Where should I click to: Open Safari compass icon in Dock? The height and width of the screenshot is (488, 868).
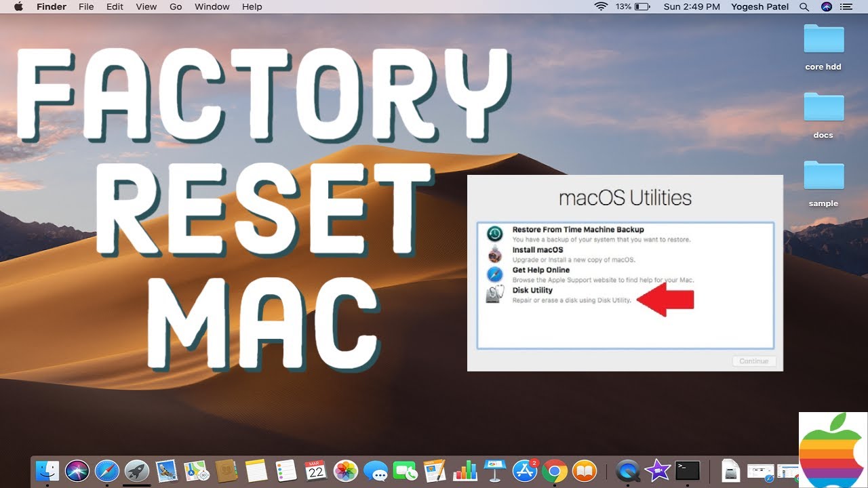[x=107, y=470]
